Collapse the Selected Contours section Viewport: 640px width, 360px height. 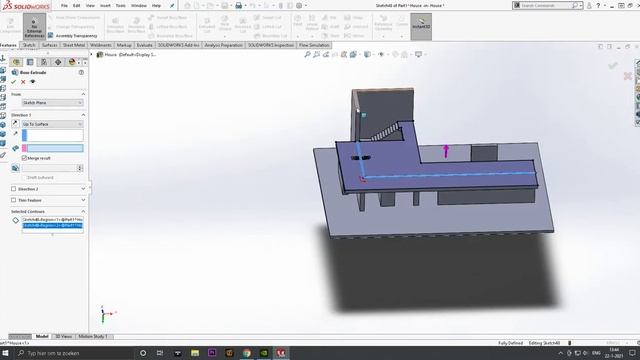click(x=83, y=211)
